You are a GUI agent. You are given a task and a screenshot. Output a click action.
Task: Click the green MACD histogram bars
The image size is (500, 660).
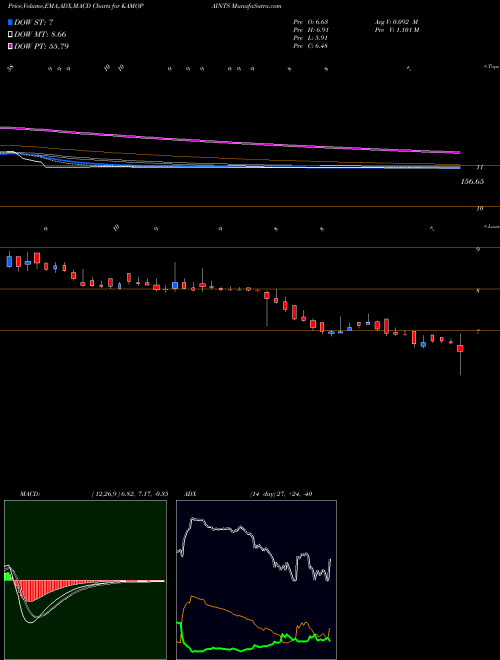click(8, 577)
